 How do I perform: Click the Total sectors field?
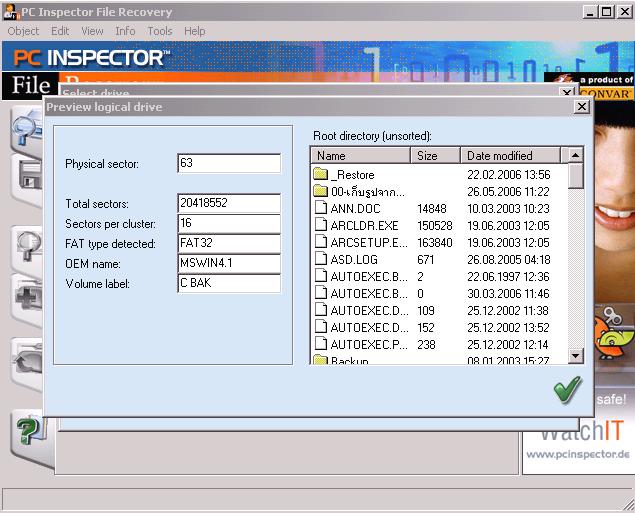tap(229, 203)
